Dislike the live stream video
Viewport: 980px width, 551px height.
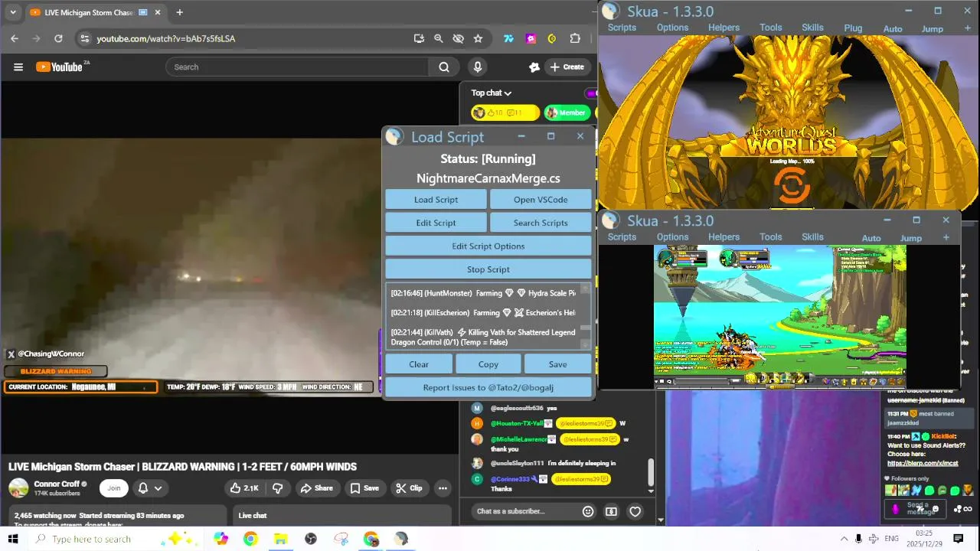(x=278, y=488)
